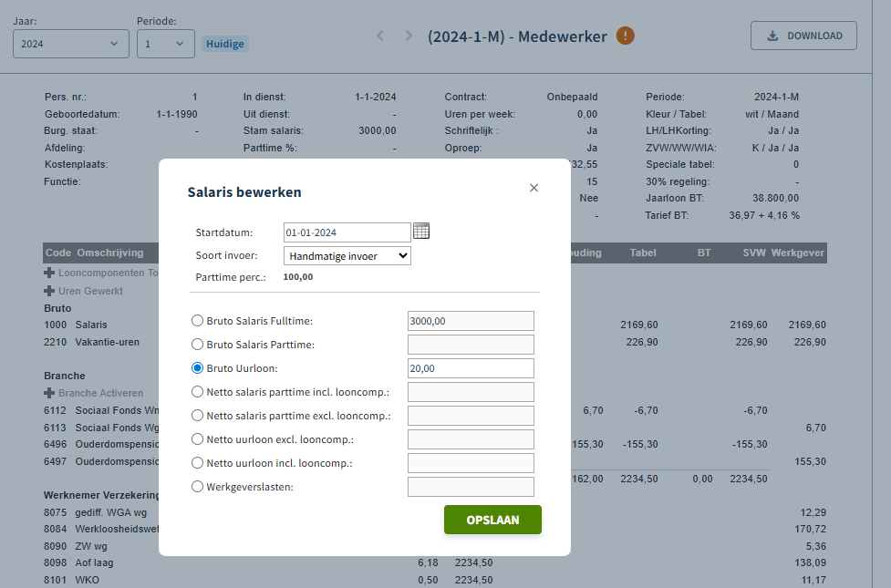Edit the Startdatum field 01-01-2024
The width and height of the screenshot is (891, 588).
(347, 232)
